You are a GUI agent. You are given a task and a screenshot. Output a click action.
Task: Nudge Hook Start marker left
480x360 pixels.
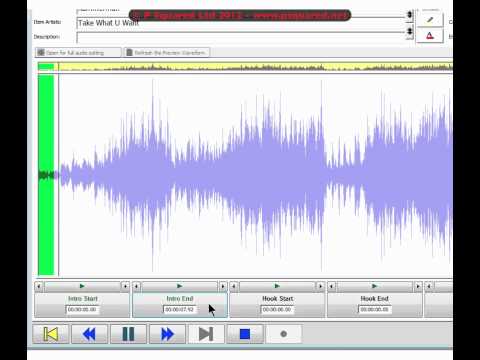click(x=234, y=286)
